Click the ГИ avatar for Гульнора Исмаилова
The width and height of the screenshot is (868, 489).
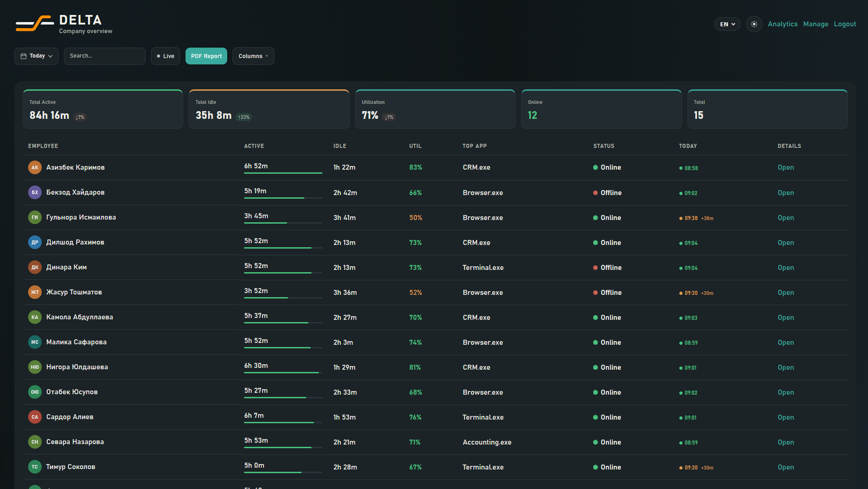pos(35,217)
